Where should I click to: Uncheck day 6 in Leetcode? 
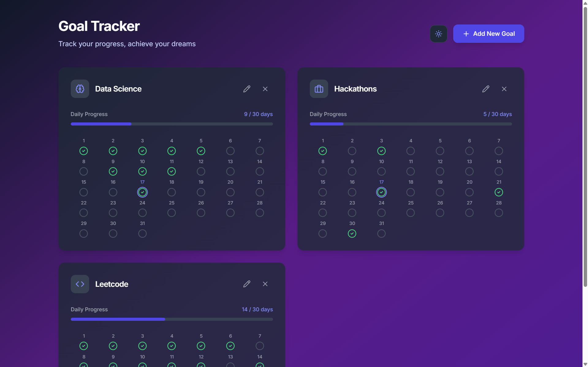click(230, 346)
